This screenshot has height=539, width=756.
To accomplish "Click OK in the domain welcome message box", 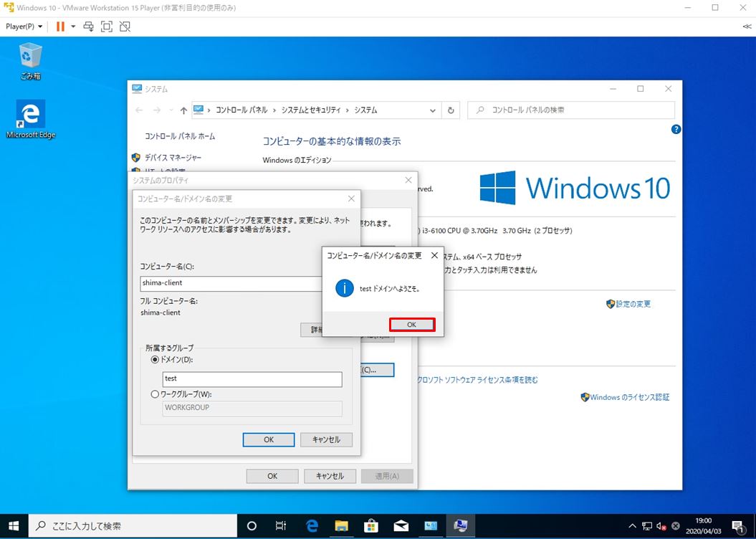I will coord(412,325).
